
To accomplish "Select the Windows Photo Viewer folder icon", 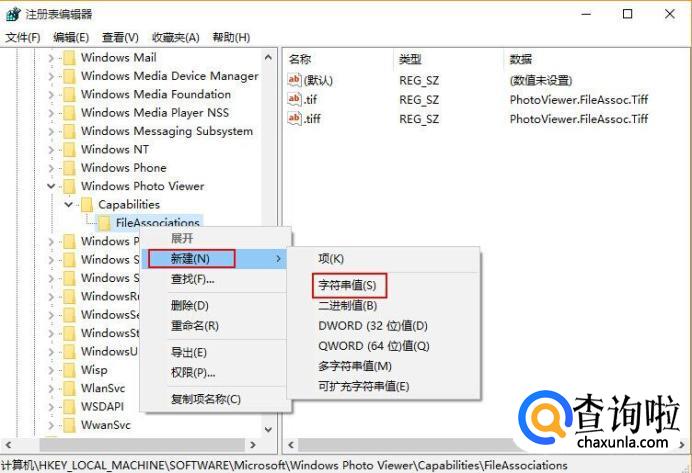I will pyautogui.click(x=69, y=186).
